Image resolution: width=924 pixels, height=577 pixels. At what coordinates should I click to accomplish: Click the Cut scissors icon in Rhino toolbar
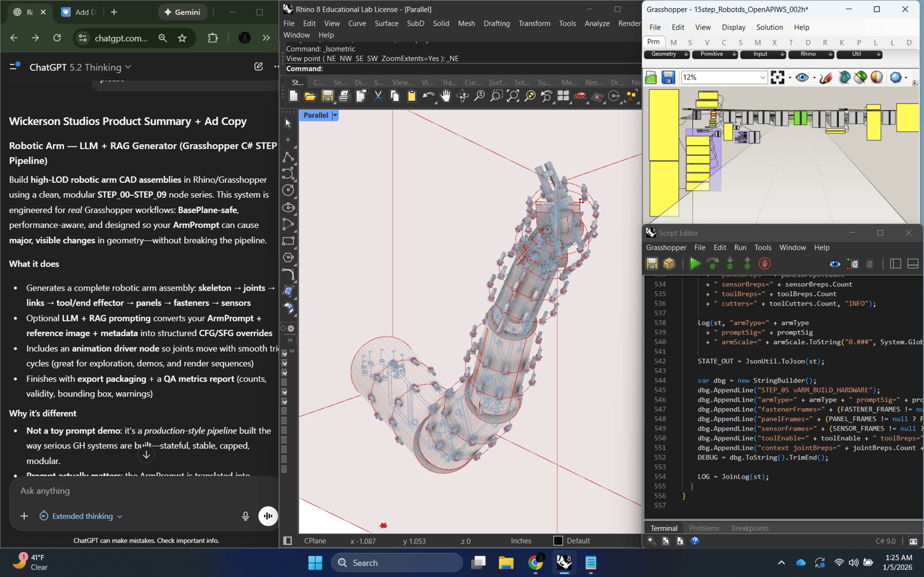click(x=378, y=96)
